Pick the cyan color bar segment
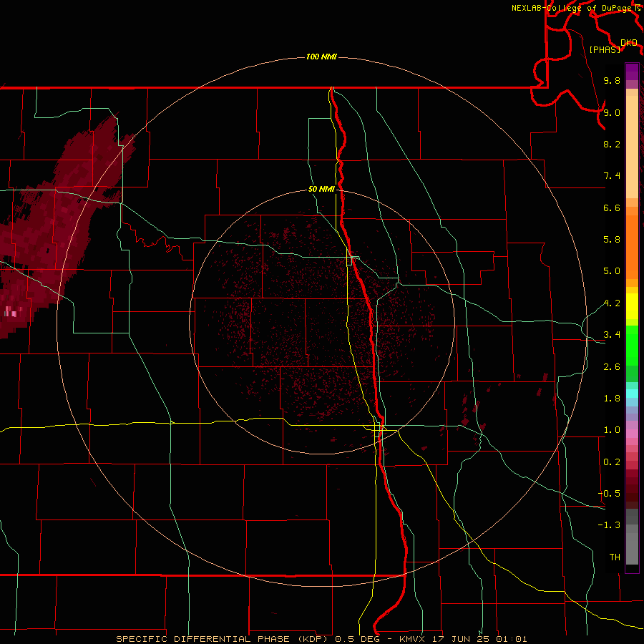This screenshot has height=644, width=644. pos(632,394)
